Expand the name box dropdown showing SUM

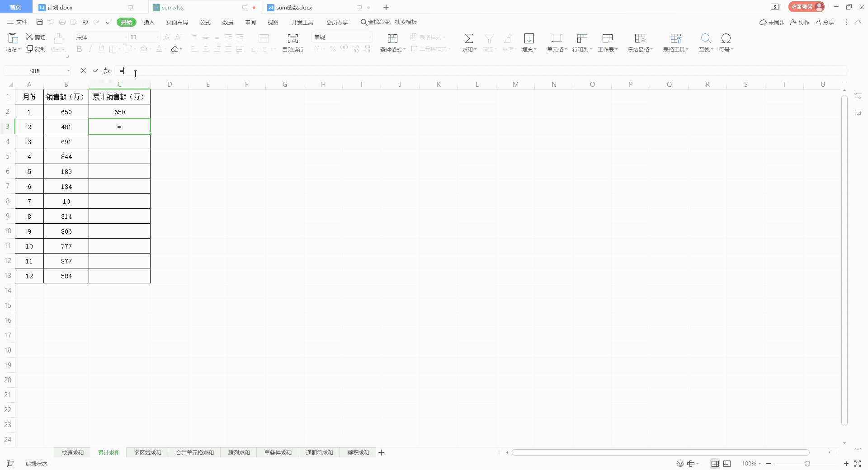click(x=68, y=71)
